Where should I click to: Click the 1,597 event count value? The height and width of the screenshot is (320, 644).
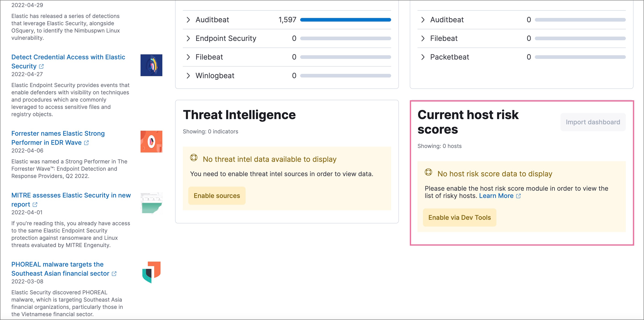pyautogui.click(x=287, y=20)
